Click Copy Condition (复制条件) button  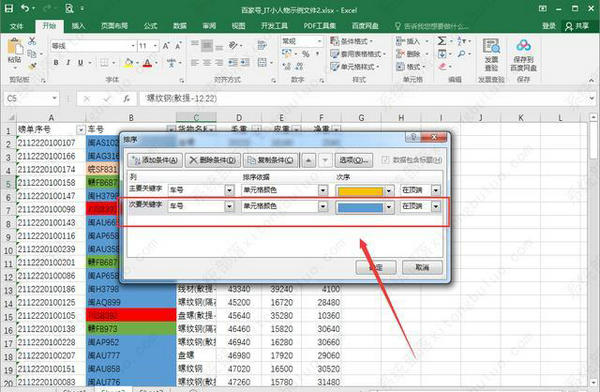(x=271, y=160)
